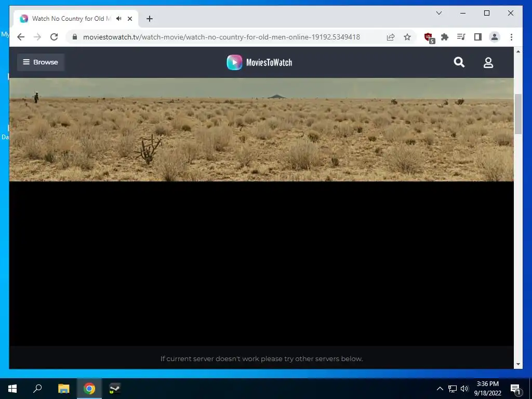This screenshot has width=532, height=399.
Task: Click the black video player area
Action: click(261, 263)
